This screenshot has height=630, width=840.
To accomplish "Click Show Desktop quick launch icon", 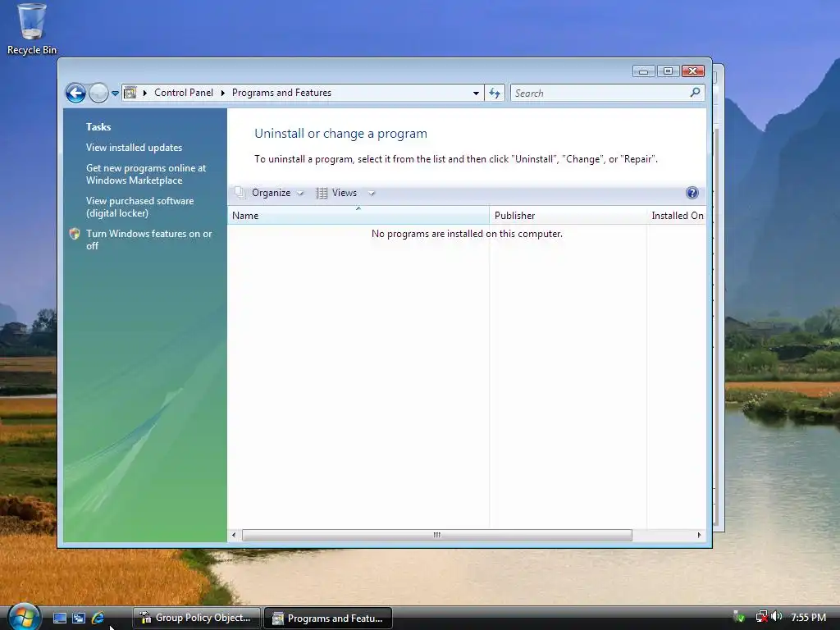I will click(60, 619).
